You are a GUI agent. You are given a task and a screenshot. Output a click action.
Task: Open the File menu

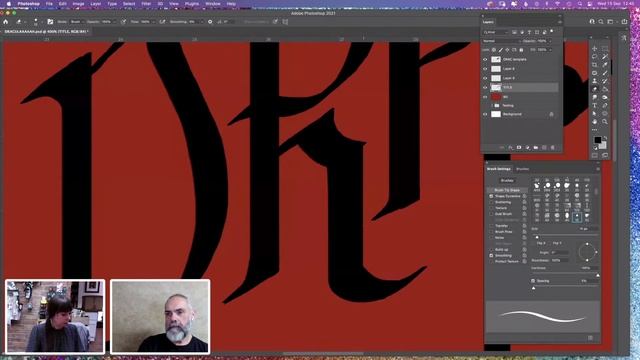pos(49,4)
